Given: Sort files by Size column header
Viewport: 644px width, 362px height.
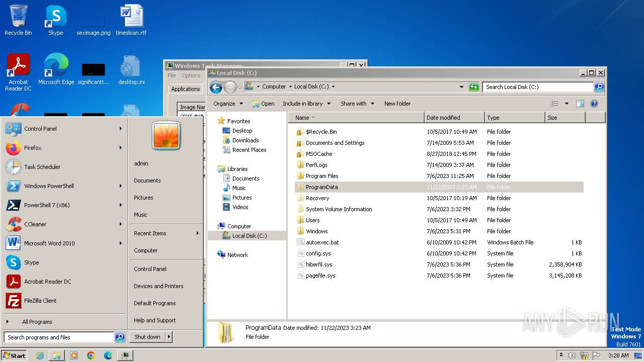Looking at the screenshot, I should pyautogui.click(x=565, y=118).
